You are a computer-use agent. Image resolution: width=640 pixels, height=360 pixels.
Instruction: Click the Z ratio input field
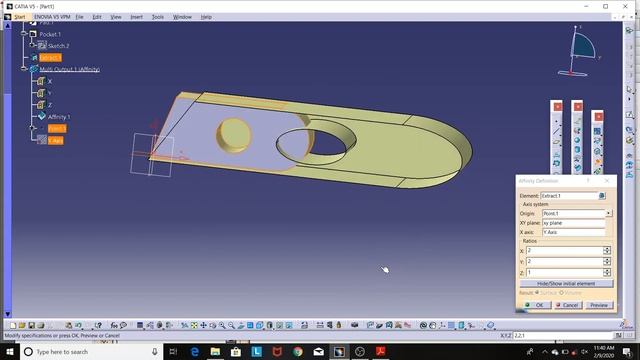564,272
